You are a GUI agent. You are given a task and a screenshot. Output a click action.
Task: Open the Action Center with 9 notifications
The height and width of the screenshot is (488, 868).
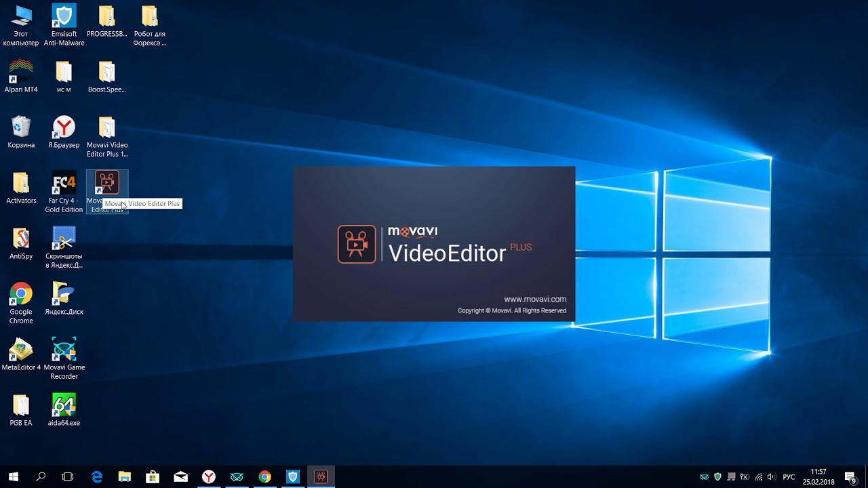(x=850, y=477)
